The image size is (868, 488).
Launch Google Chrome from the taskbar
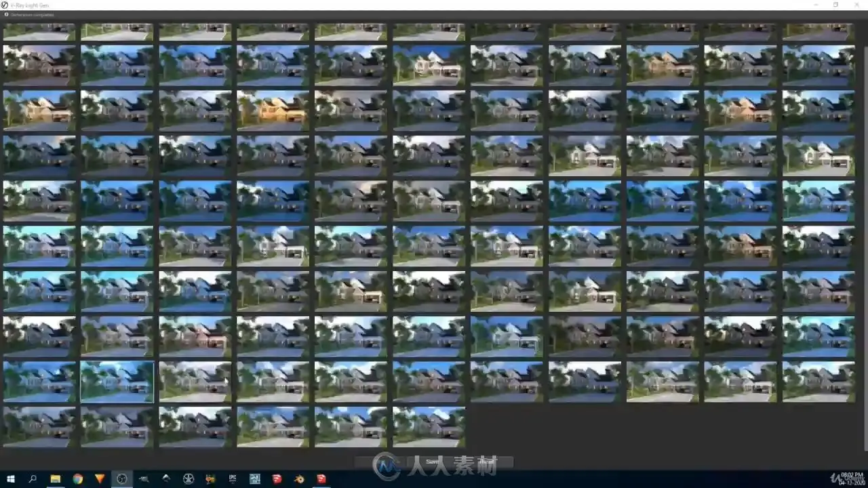pyautogui.click(x=77, y=479)
